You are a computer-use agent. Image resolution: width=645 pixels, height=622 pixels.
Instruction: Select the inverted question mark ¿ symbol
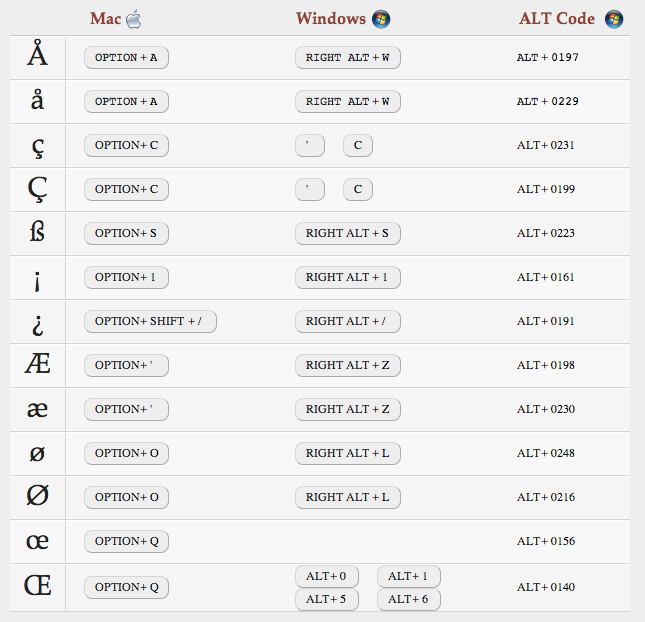click(x=37, y=321)
